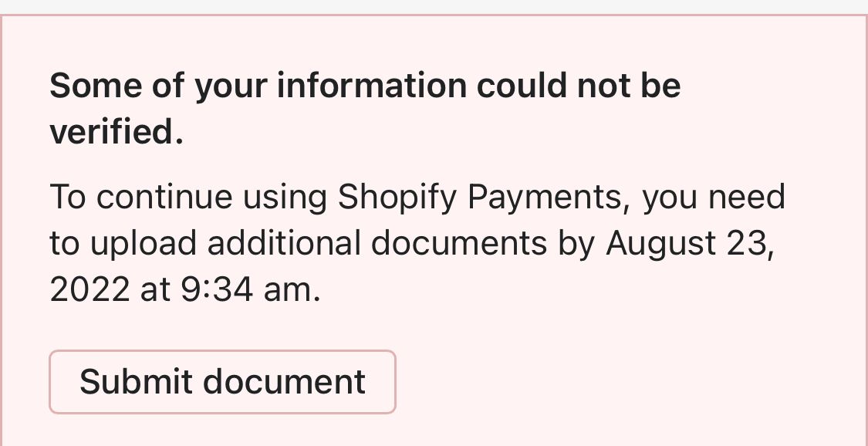Screen dimensions: 868x446
Task: Click the word 'at' before the time
Action: pos(156,290)
